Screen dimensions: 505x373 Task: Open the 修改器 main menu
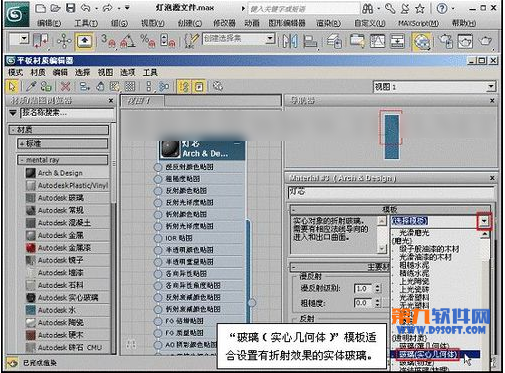click(x=224, y=23)
